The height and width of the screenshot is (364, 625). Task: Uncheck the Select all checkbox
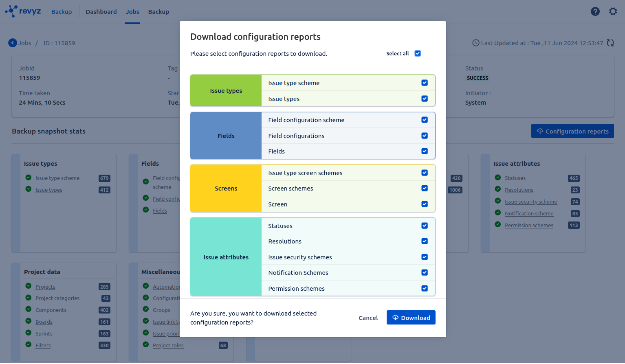click(x=417, y=53)
